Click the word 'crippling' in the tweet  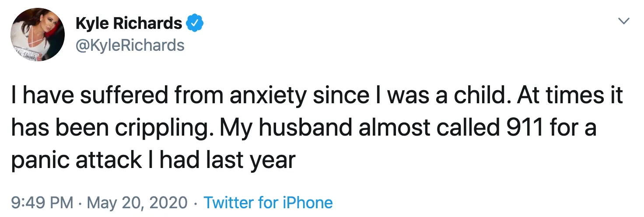click(x=164, y=128)
